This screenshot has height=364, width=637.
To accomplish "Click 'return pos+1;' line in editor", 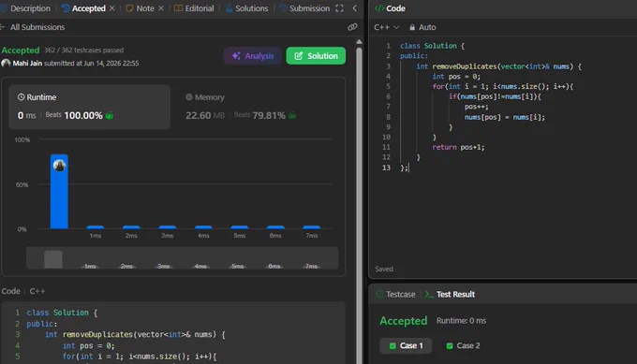I will 458,147.
